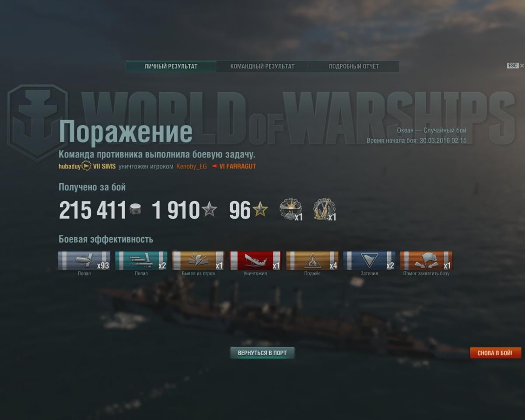Click the silver credits coin icon
525x420 pixels.
click(136, 210)
